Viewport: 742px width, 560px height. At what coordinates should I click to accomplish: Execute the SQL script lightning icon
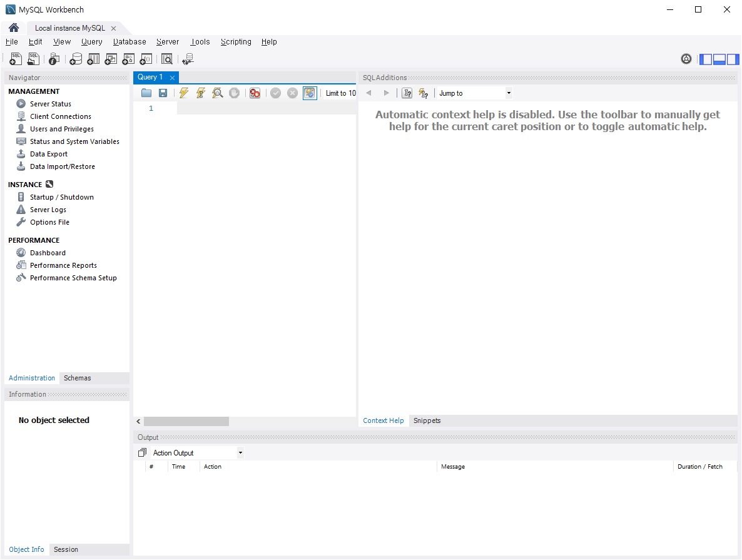183,93
